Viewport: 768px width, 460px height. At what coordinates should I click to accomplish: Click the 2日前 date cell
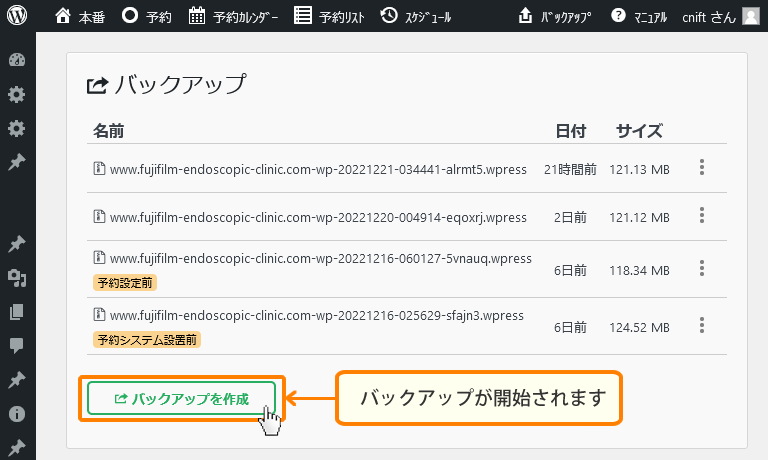tap(570, 218)
